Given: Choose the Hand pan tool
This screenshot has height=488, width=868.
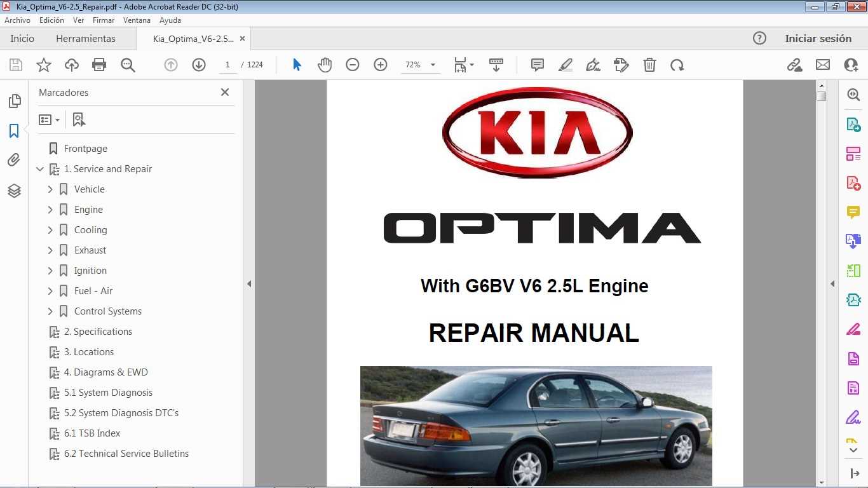Looking at the screenshot, I should click(x=325, y=65).
